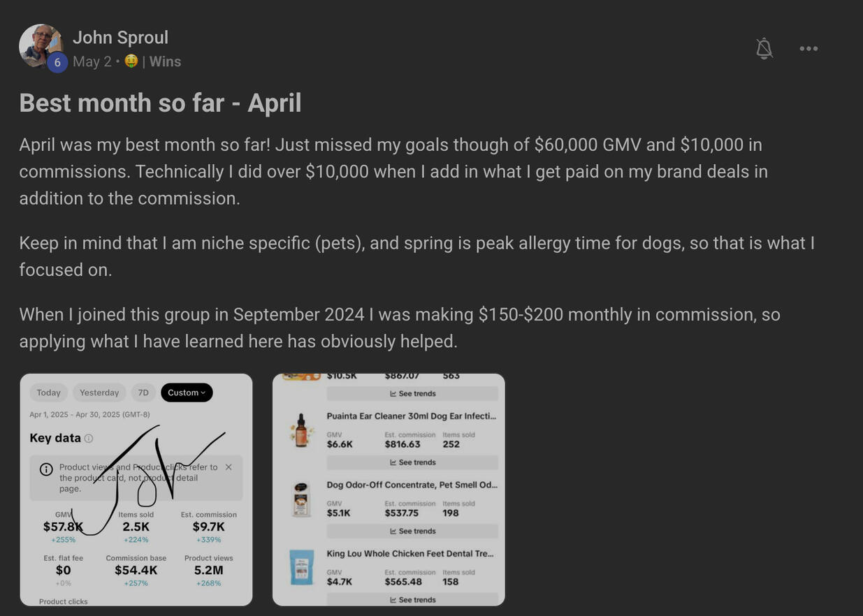Select the Today tab
This screenshot has width=863, height=616.
point(49,393)
